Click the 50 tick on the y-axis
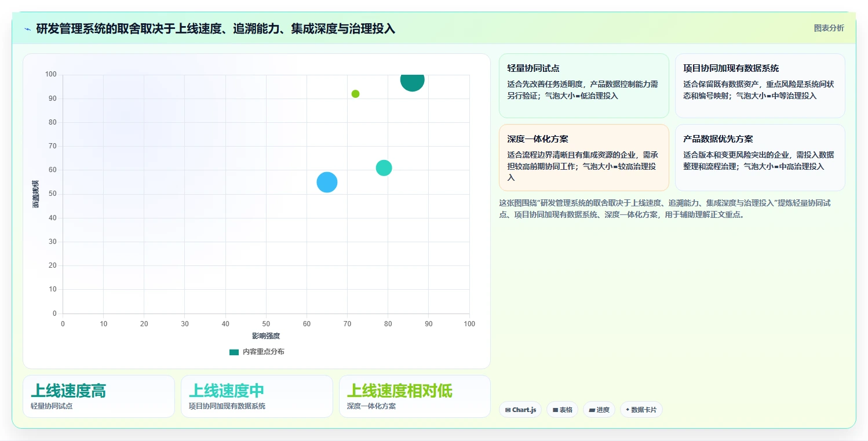The image size is (868, 441). (x=53, y=194)
